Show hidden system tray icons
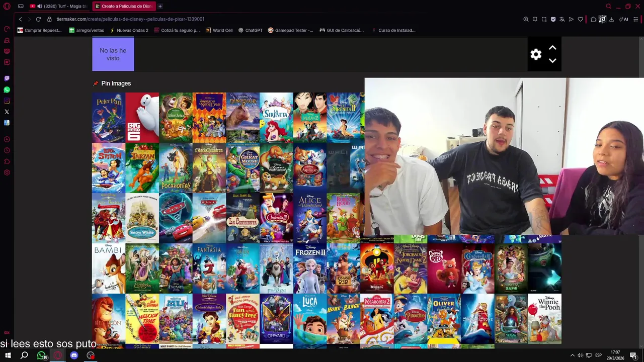 572,355
